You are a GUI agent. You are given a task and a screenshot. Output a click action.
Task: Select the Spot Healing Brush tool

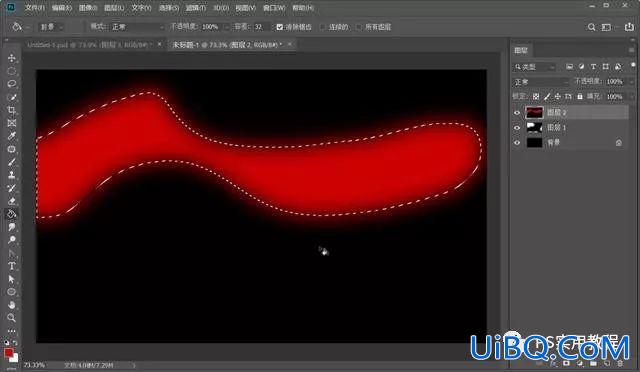(x=11, y=149)
